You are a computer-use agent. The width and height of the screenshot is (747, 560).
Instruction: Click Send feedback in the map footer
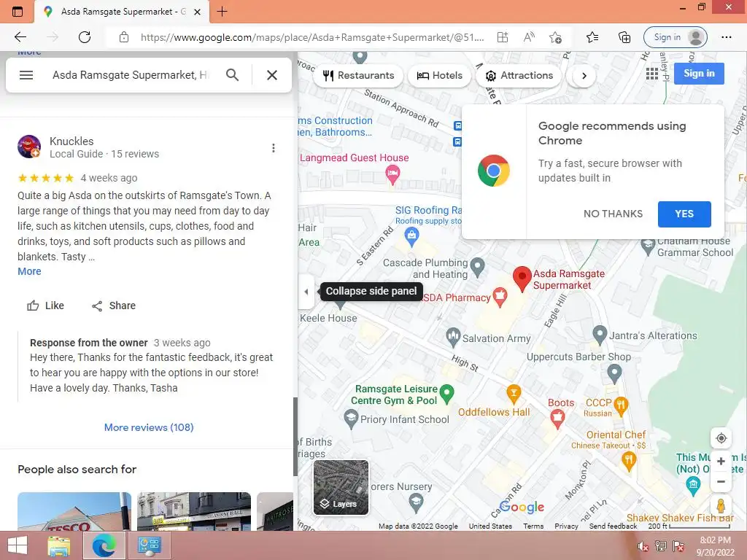(x=613, y=526)
